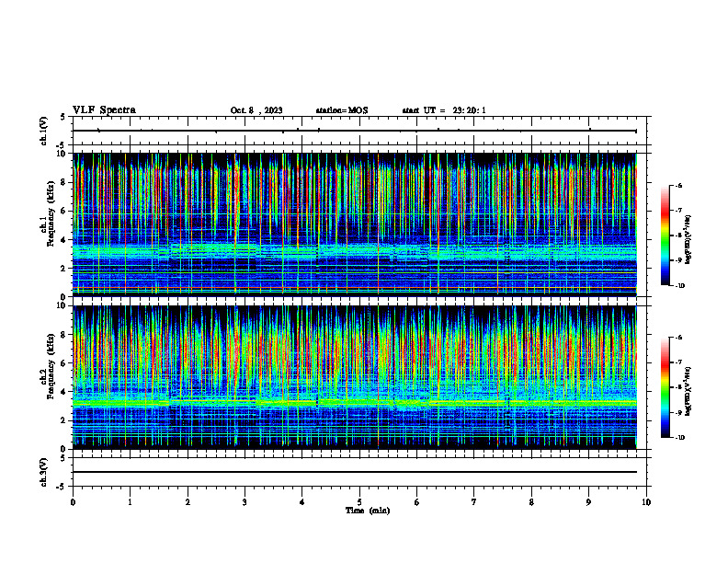
Task: Click the "ch.3(V)" waveform axis label
Action: [44, 473]
